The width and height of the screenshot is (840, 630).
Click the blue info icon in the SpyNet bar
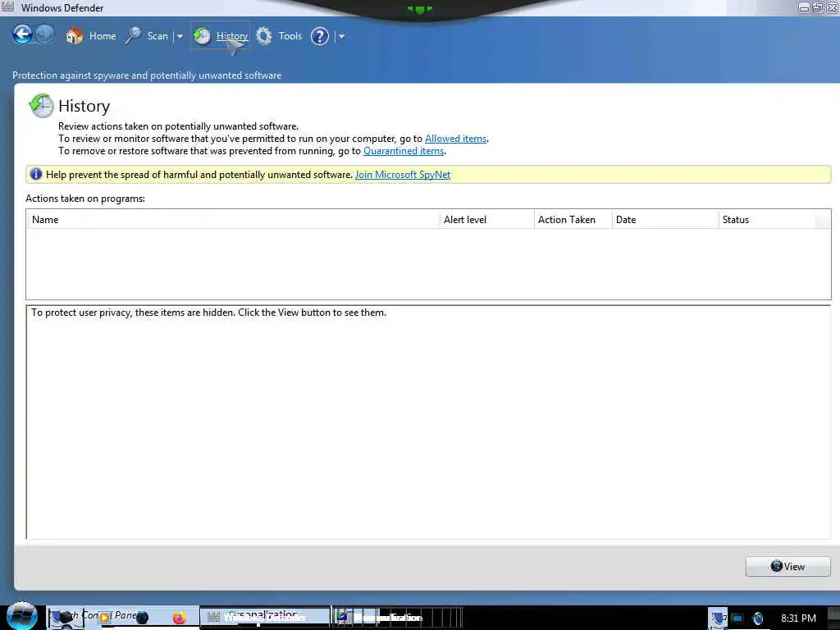tap(36, 174)
